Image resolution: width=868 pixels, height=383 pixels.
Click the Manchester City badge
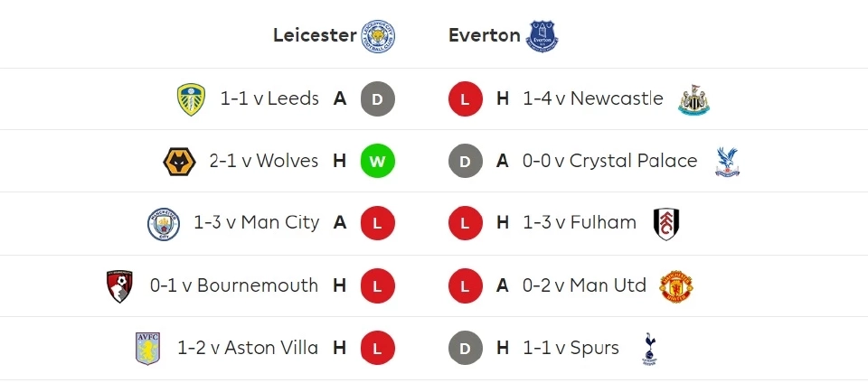(x=164, y=223)
